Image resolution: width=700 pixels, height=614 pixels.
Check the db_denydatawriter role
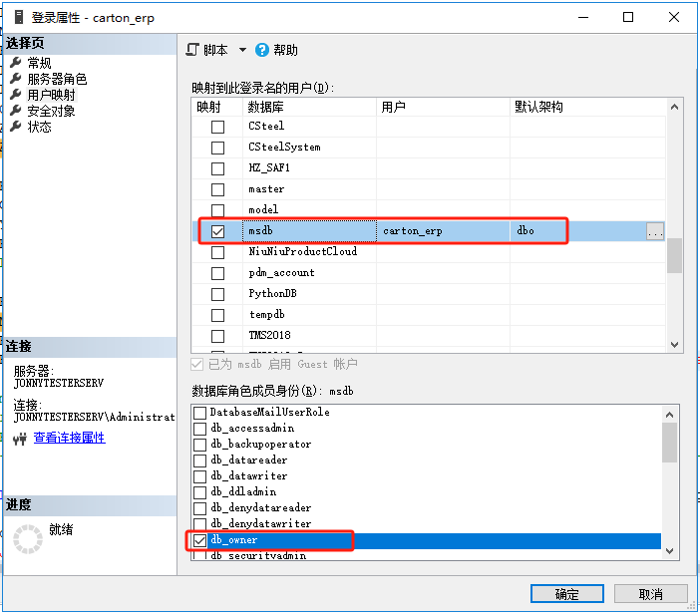pos(199,524)
